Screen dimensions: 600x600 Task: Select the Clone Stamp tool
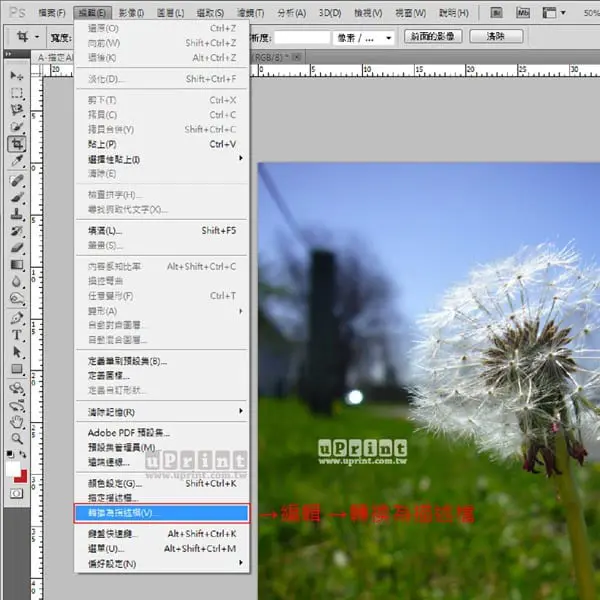(x=16, y=214)
